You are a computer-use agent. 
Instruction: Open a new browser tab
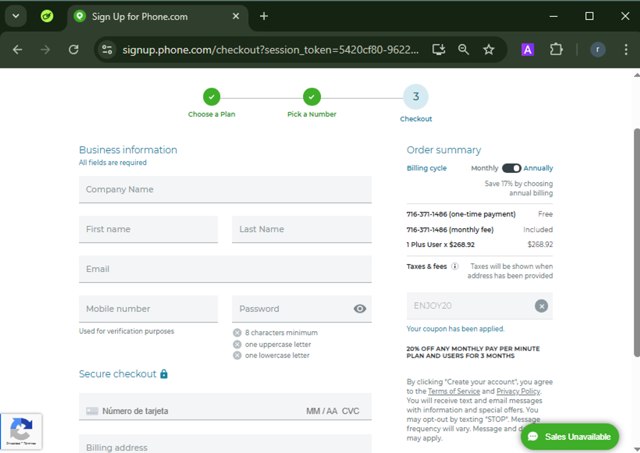tap(264, 16)
